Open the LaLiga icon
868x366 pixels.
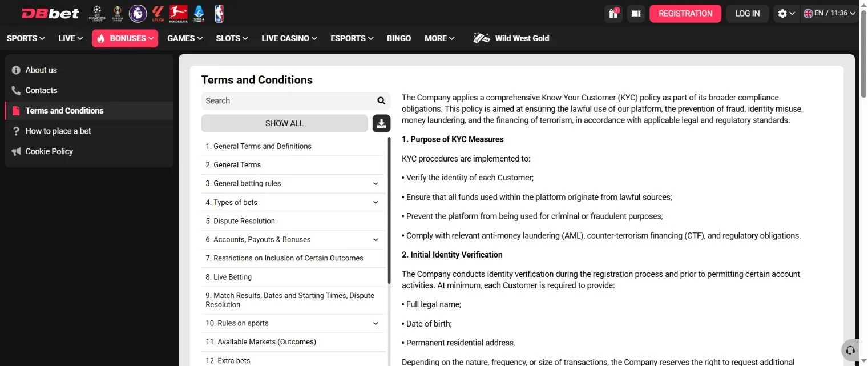coord(158,13)
